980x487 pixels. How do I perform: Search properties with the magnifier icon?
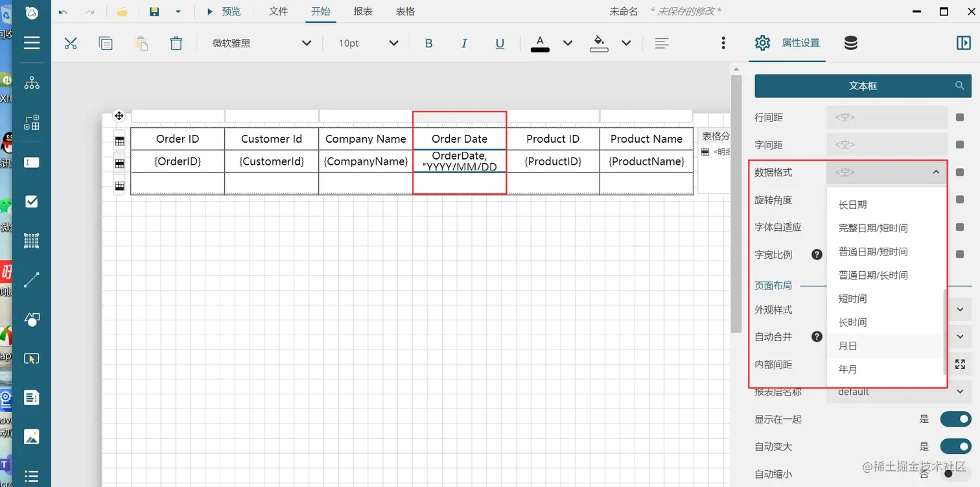[960, 86]
